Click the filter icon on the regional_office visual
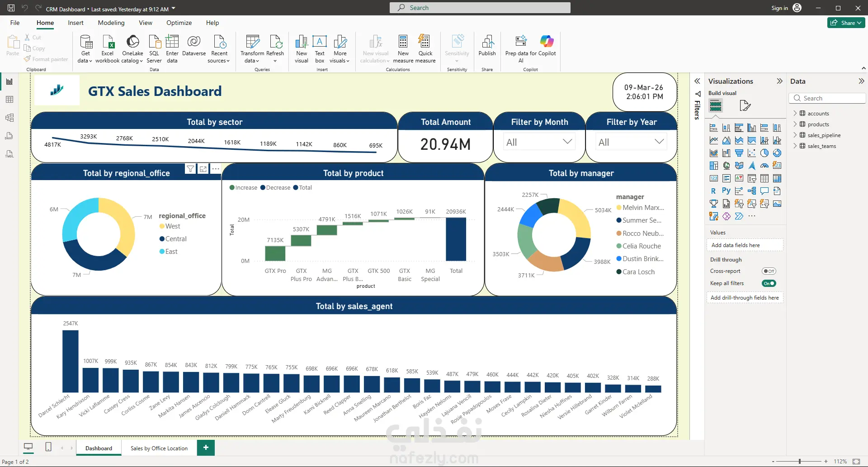The height and width of the screenshot is (467, 868). click(x=191, y=169)
